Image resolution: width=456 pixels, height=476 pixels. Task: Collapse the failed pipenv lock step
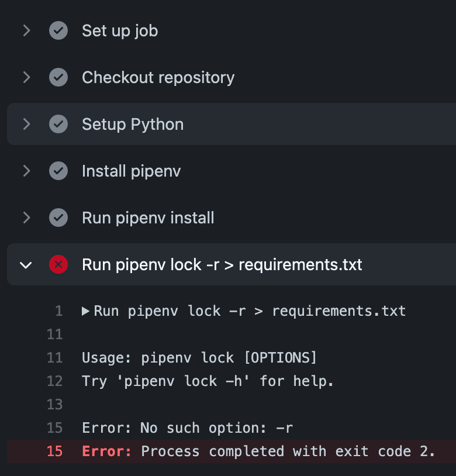tap(26, 264)
